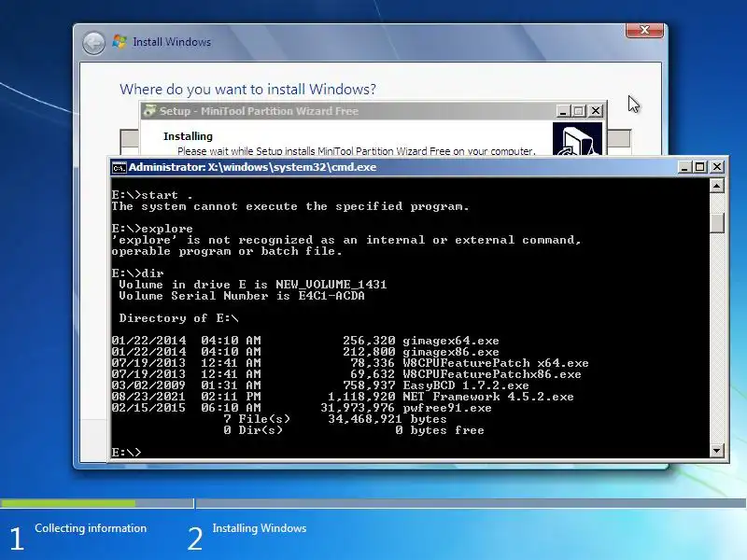The height and width of the screenshot is (560, 747).
Task: Maximize the MiniTool Partition Wizard Setup window
Action: (579, 111)
